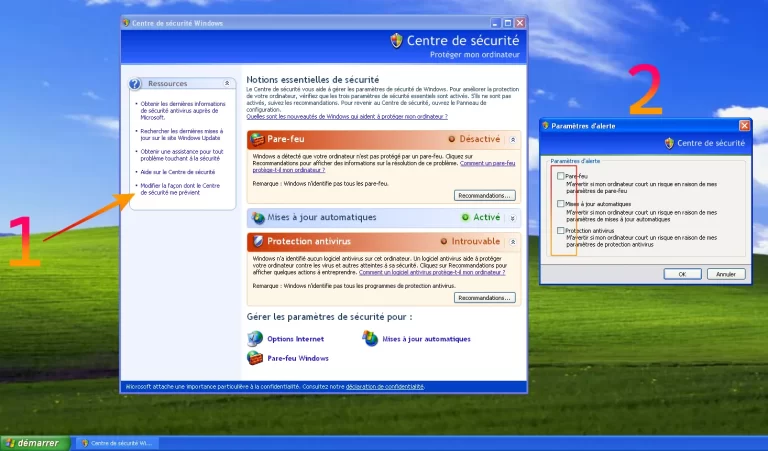Close the Paramètres d'alerte dialog
The height and width of the screenshot is (451, 768).
(x=744, y=126)
